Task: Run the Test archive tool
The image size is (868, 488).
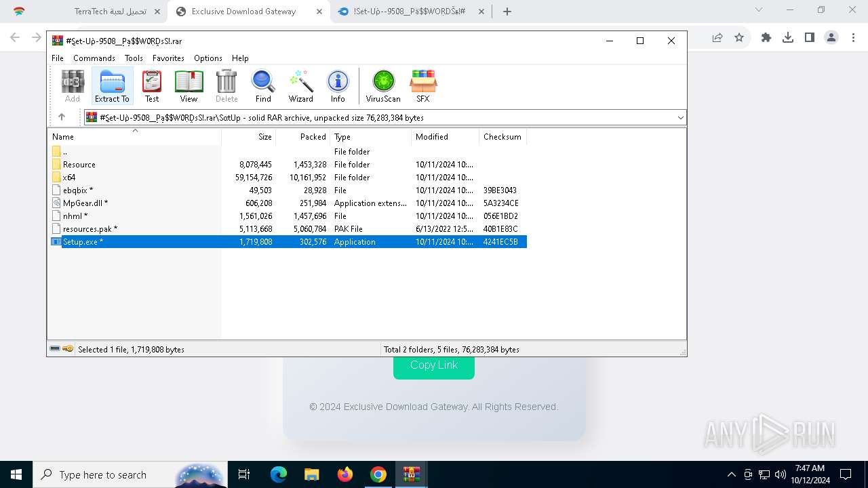Action: tap(152, 86)
